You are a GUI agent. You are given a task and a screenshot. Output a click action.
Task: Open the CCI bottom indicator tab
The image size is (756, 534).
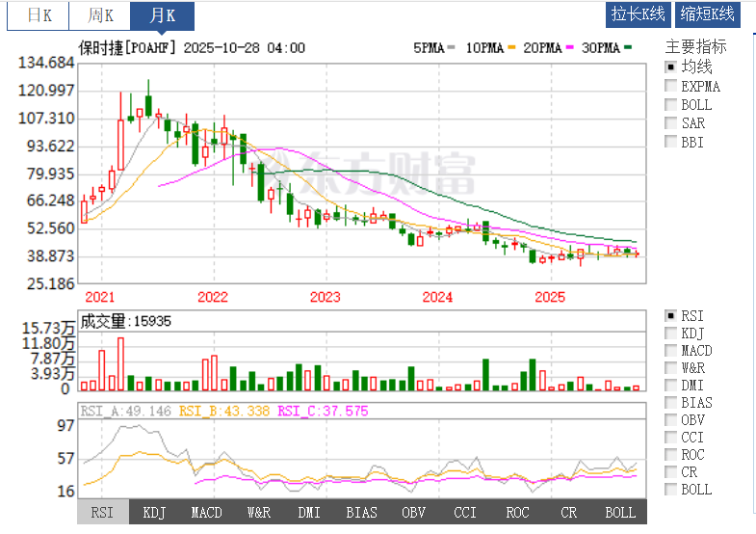click(465, 512)
